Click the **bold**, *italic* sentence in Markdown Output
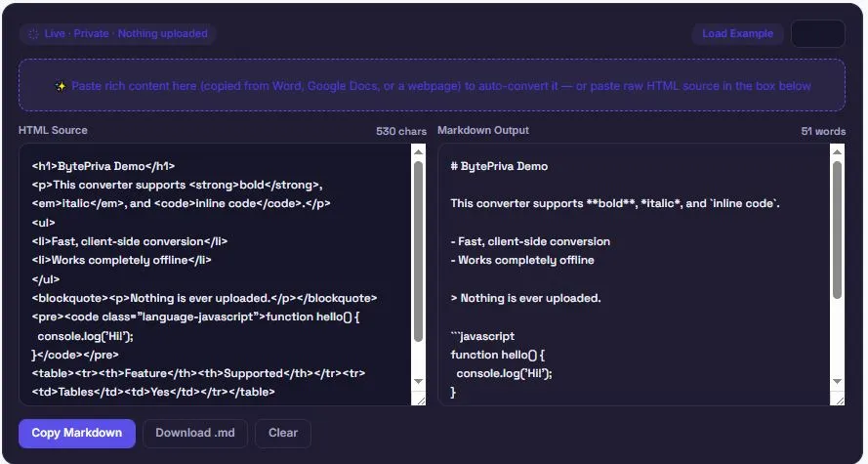This screenshot has width=868, height=464. (615, 203)
